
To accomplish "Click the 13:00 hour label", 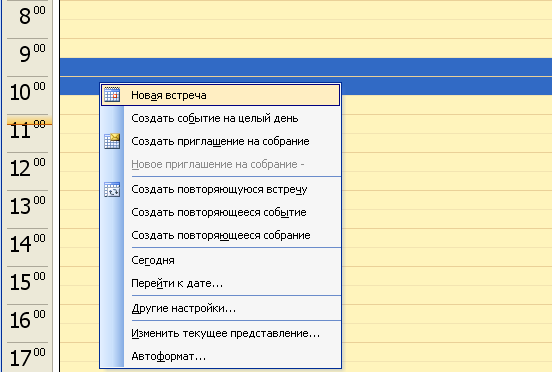I will [x=28, y=206].
